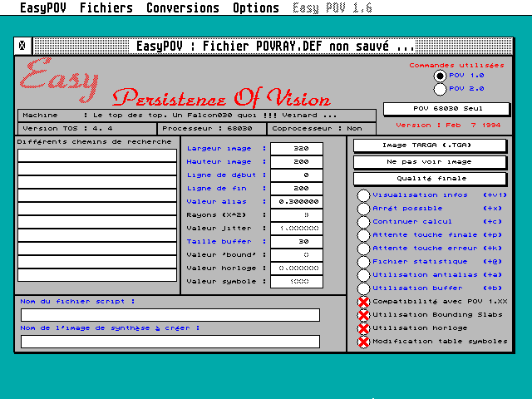
Task: Click the Ligne de fin field
Action: (x=297, y=189)
